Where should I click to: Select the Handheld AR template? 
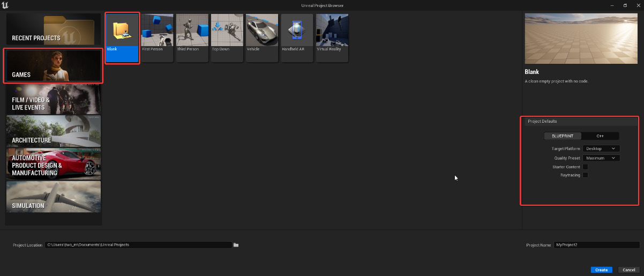(297, 38)
